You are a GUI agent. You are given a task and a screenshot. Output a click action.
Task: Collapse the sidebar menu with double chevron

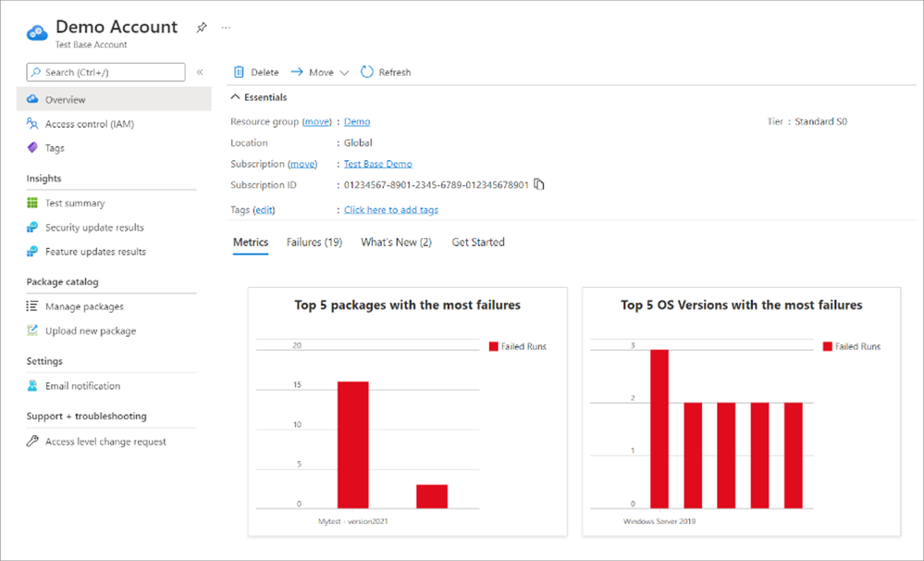[200, 72]
